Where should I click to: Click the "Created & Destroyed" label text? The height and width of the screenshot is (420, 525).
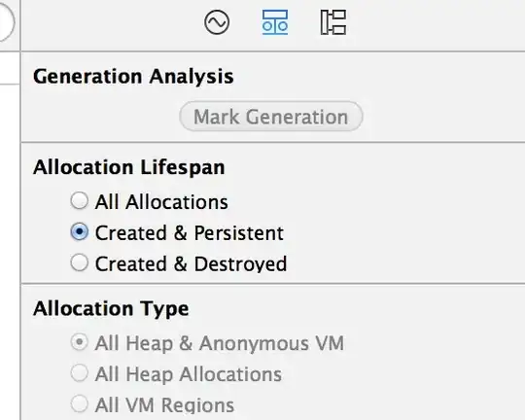click(191, 263)
